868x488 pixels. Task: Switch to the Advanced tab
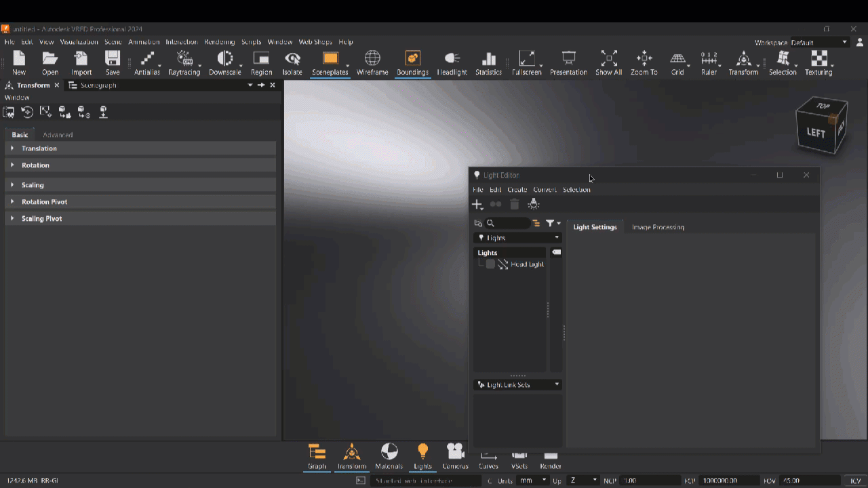click(58, 135)
